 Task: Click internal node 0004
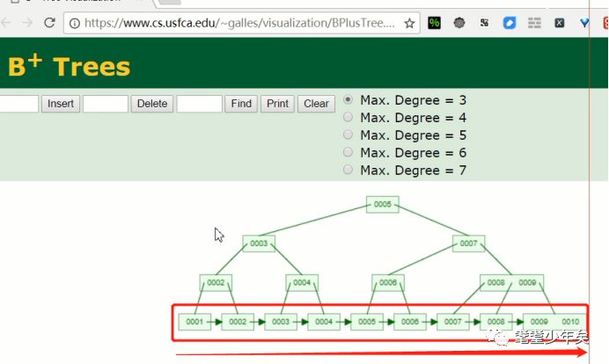(302, 282)
